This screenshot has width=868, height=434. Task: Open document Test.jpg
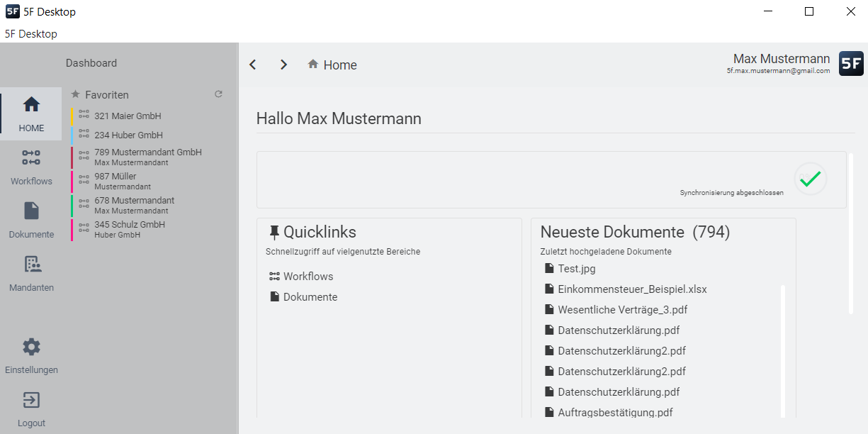tap(577, 269)
